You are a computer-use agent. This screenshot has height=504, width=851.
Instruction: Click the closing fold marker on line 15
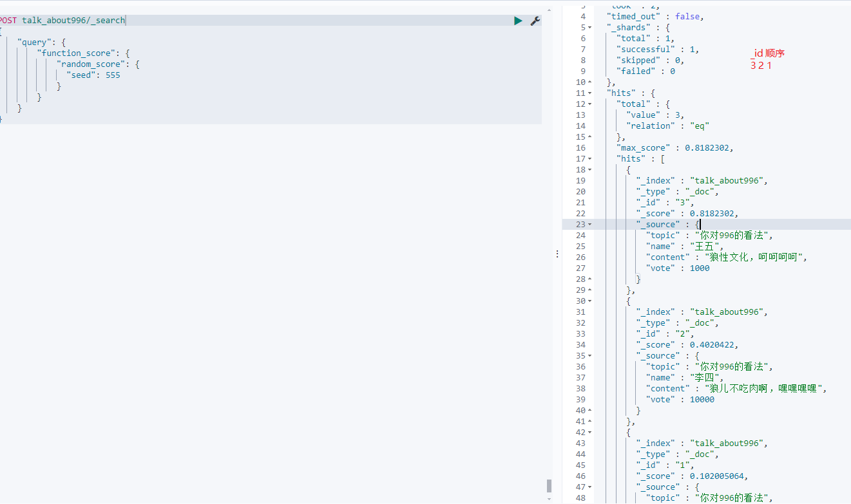[589, 137]
